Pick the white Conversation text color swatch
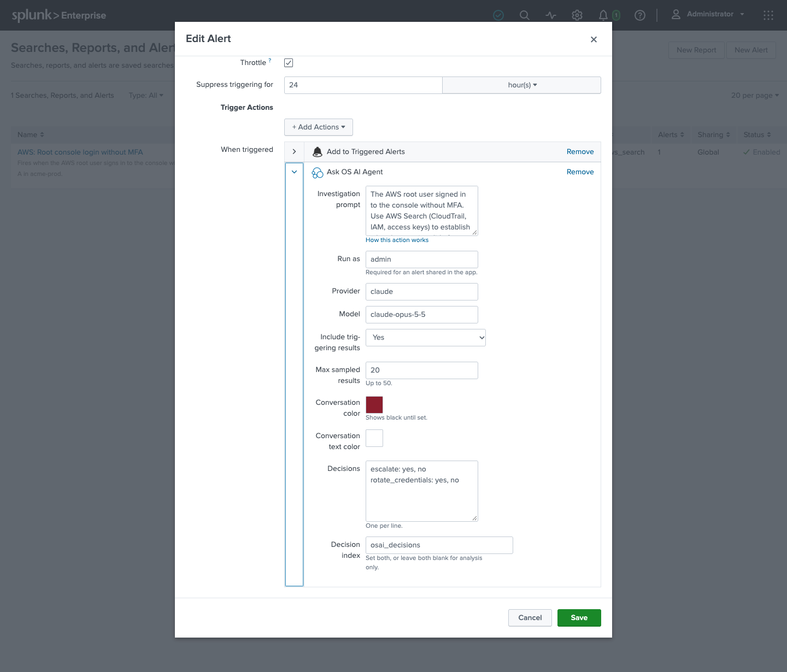 pos(374,438)
